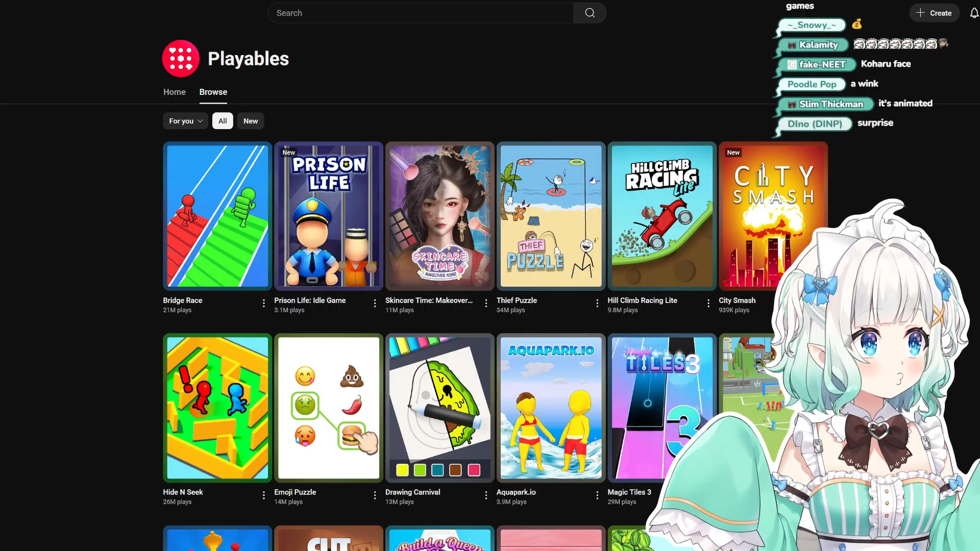Click into the Search field

pyautogui.click(x=421, y=13)
